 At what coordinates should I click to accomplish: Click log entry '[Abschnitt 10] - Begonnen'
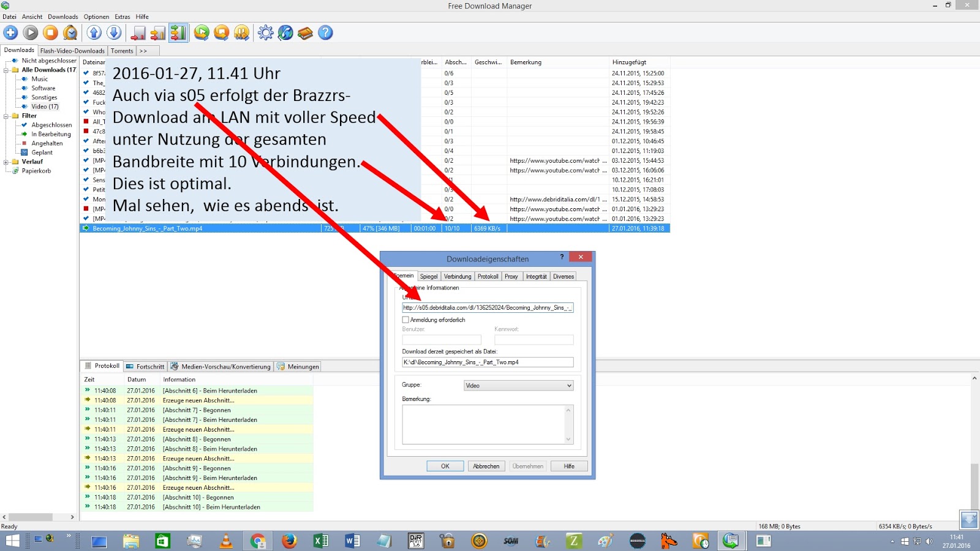198,498
